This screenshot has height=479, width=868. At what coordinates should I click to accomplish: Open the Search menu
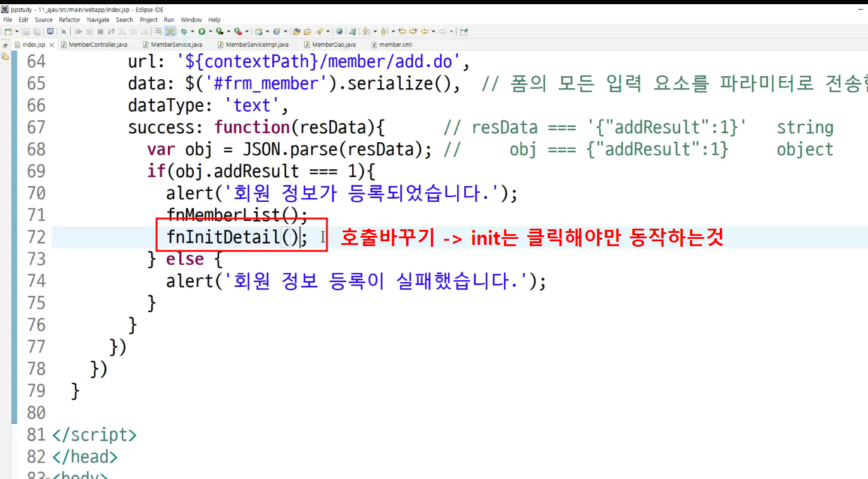125,20
